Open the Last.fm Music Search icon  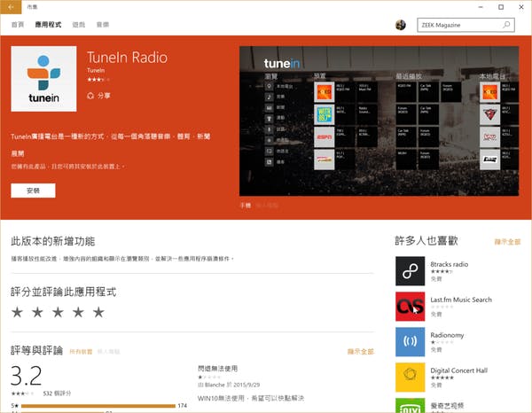pyautogui.click(x=410, y=306)
